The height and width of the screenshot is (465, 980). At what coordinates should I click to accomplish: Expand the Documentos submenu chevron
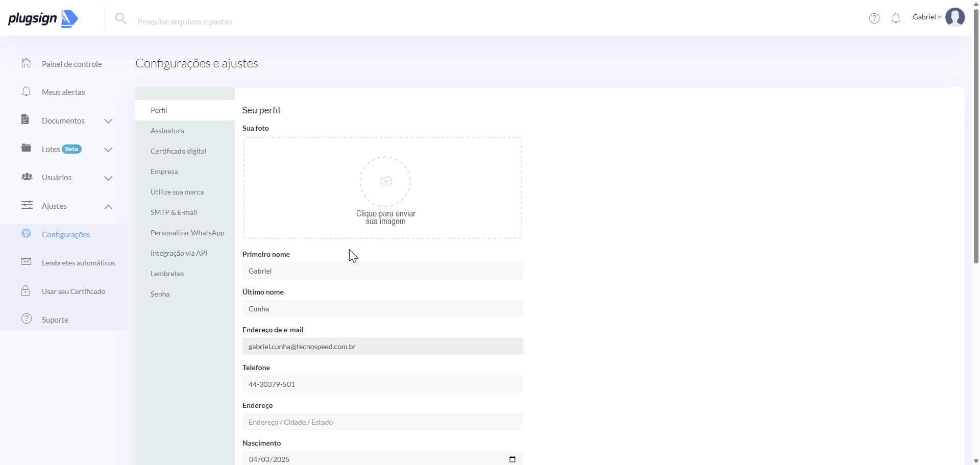pyautogui.click(x=108, y=121)
